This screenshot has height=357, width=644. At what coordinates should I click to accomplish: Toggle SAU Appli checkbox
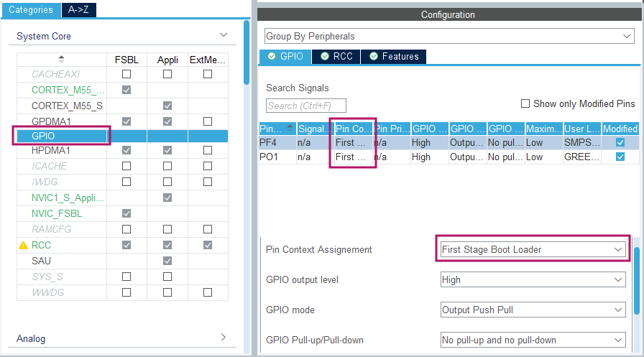pos(167,261)
